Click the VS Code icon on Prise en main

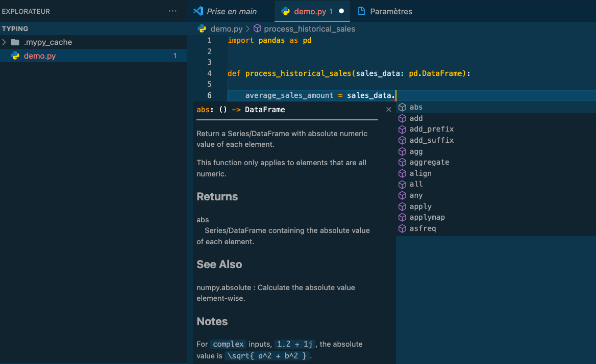(198, 11)
